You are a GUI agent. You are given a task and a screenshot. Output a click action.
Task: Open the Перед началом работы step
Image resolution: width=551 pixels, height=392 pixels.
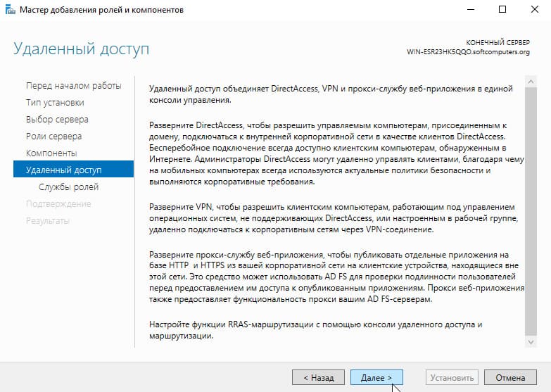click(73, 86)
